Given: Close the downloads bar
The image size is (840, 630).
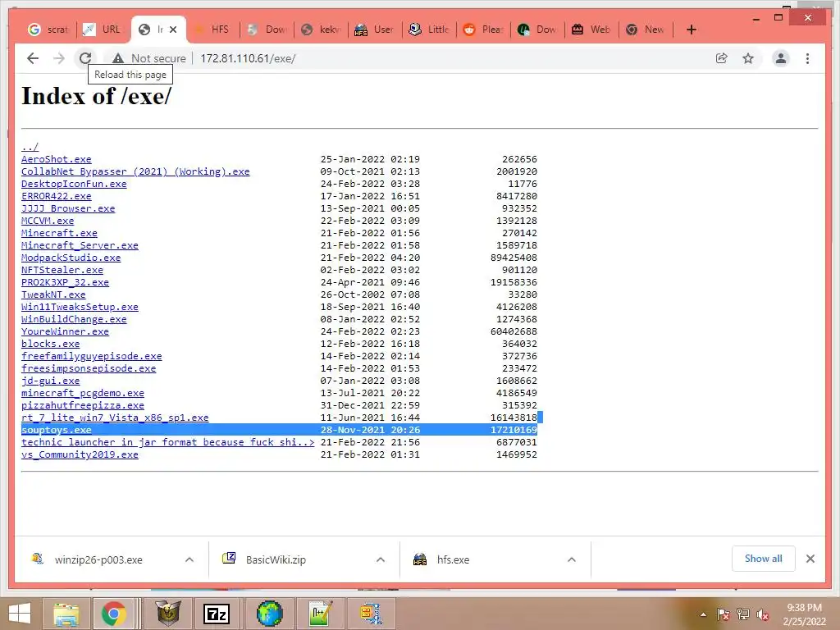Looking at the screenshot, I should [x=810, y=559].
